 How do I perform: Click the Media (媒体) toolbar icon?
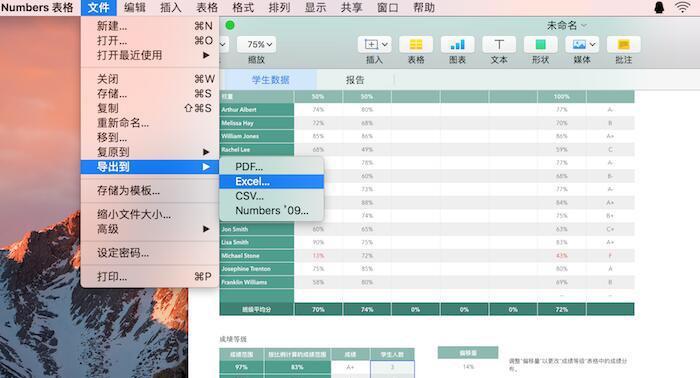click(x=582, y=45)
